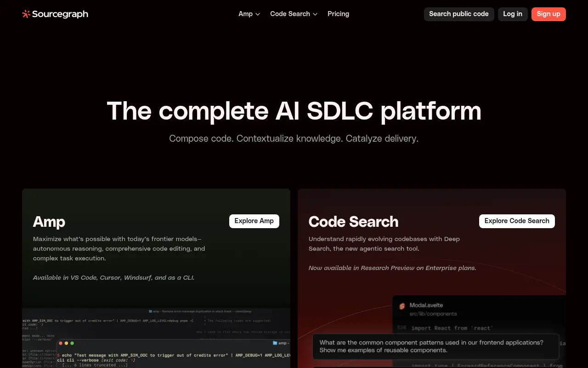The image size is (588, 368).
Task: Click the yellow dot in terminal window
Action: (66, 343)
